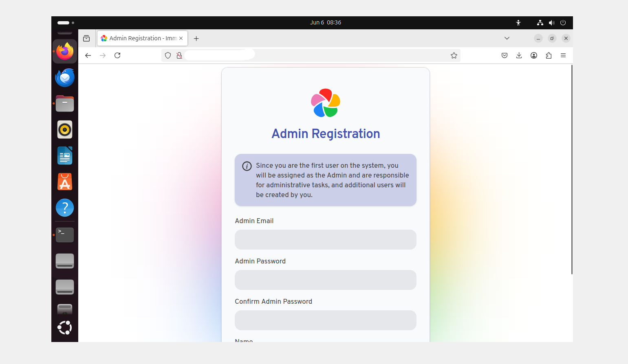
Task: Click the Admin Email label
Action: coord(254,221)
